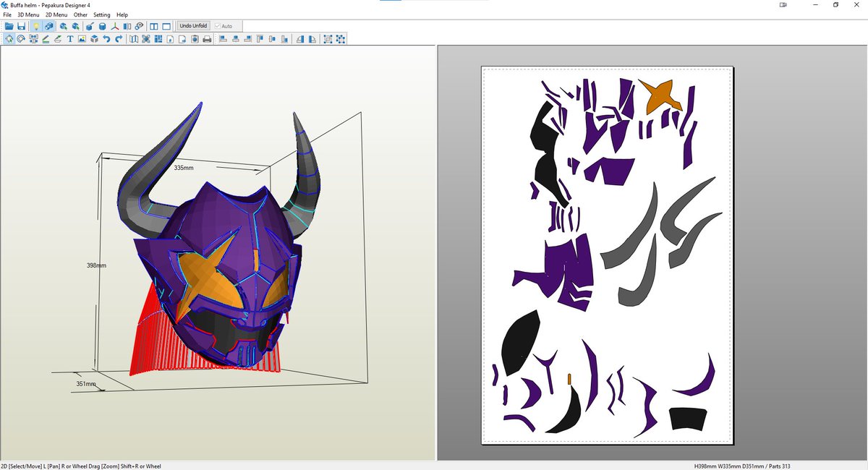The height and width of the screenshot is (470, 868).
Task: Click the square selection-frame icon
Action: pyautogui.click(x=328, y=38)
